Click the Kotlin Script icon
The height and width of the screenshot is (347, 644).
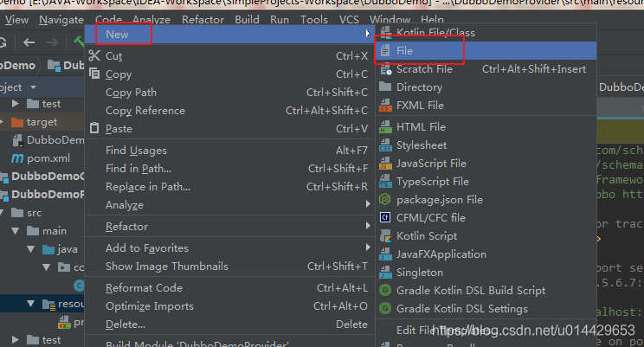point(385,236)
